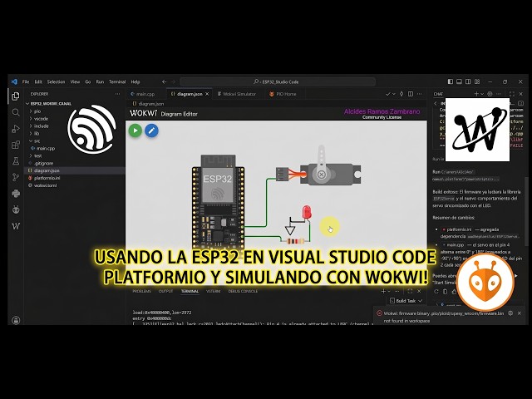Screen dimensions: 532x399
Task: Toggle the bottom panel layout icon
Action: [459, 81]
